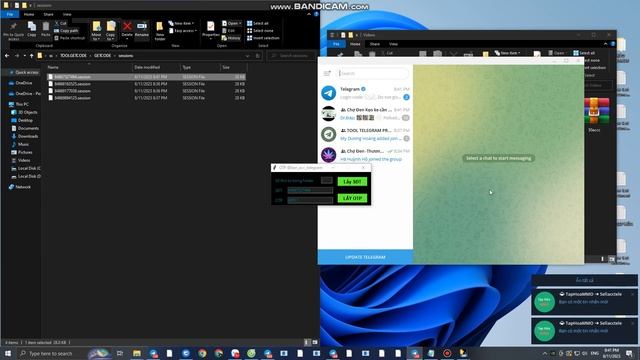Go up one folder level arrow
The height and width of the screenshot is (360, 640).
[x=31, y=56]
